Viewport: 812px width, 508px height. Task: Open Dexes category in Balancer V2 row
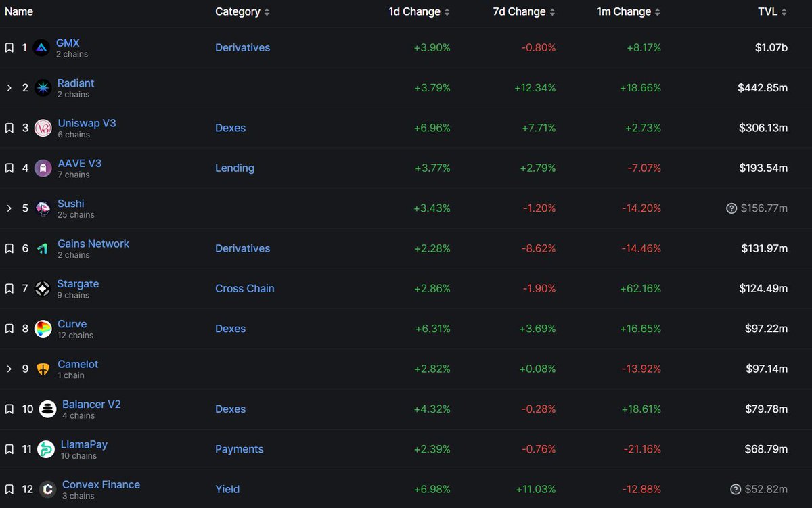pos(230,409)
